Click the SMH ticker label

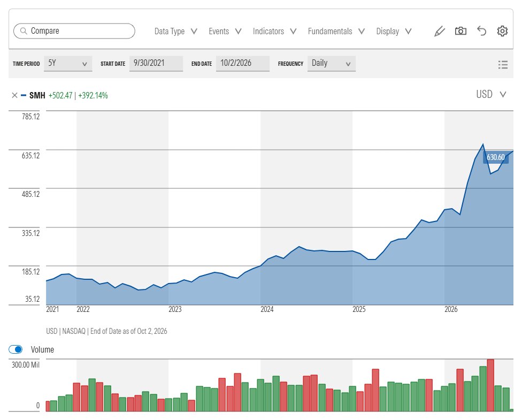click(37, 96)
